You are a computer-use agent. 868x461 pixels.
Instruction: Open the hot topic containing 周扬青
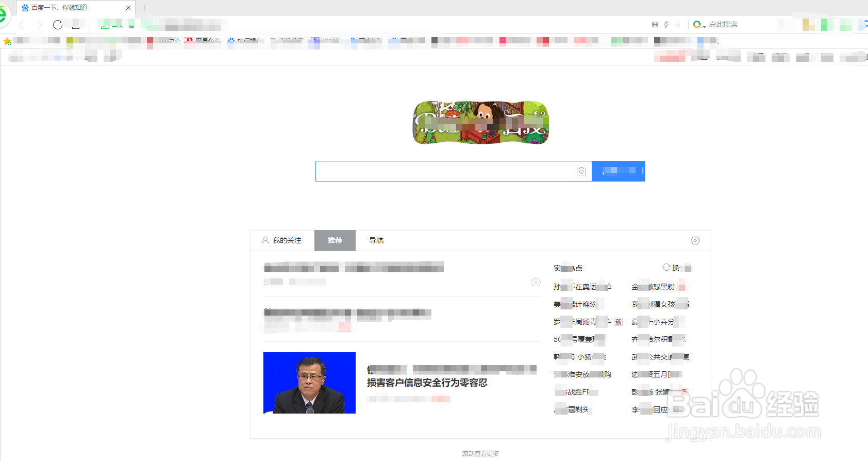tap(582, 322)
